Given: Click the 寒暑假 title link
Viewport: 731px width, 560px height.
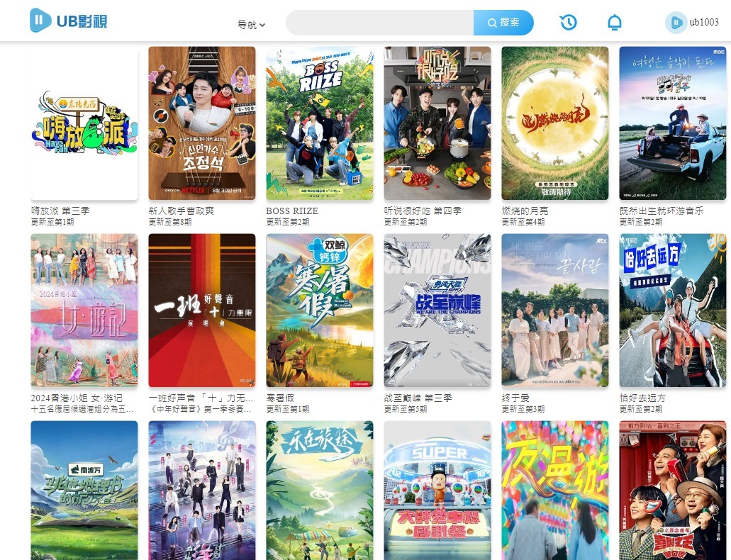Looking at the screenshot, I should click(x=280, y=398).
